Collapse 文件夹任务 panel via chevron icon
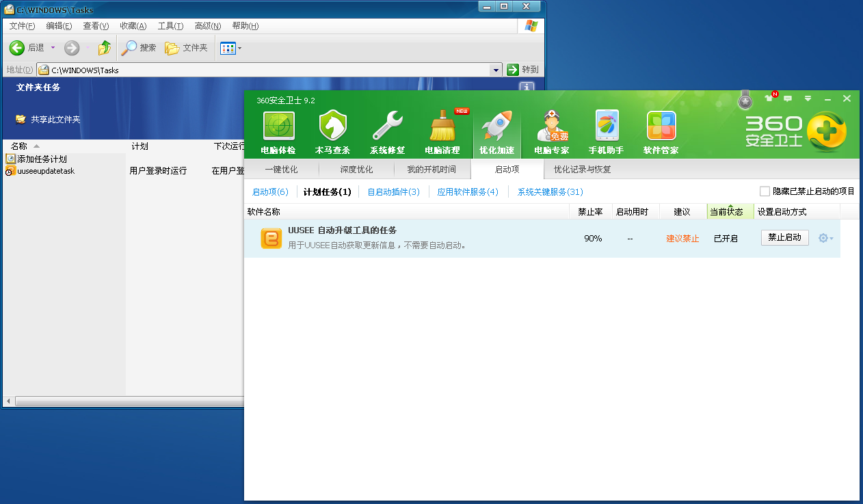This screenshot has height=504, width=863. [x=527, y=88]
